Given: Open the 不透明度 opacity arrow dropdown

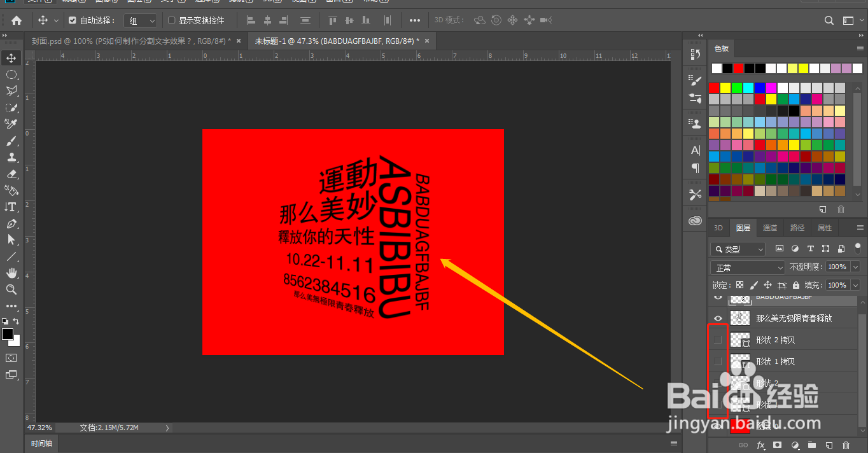Looking at the screenshot, I should click(x=855, y=267).
